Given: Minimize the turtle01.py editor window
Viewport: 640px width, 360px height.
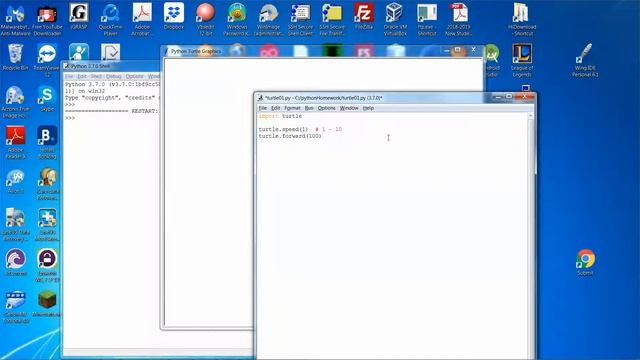Looking at the screenshot, I should (x=498, y=97).
